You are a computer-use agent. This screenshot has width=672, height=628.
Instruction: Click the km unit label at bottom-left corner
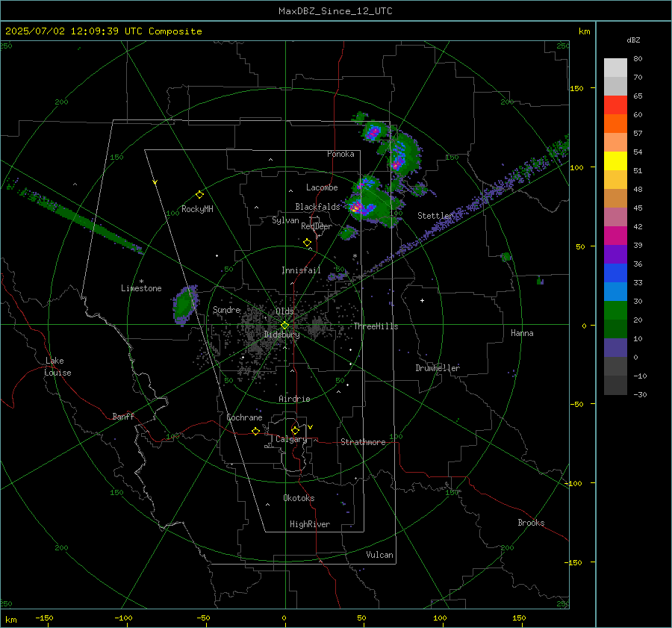click(x=11, y=620)
